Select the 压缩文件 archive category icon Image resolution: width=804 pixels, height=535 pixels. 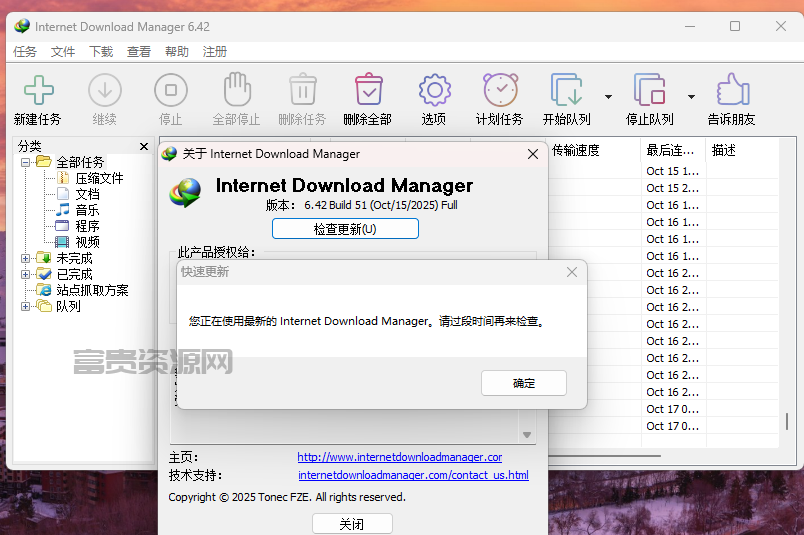63,178
